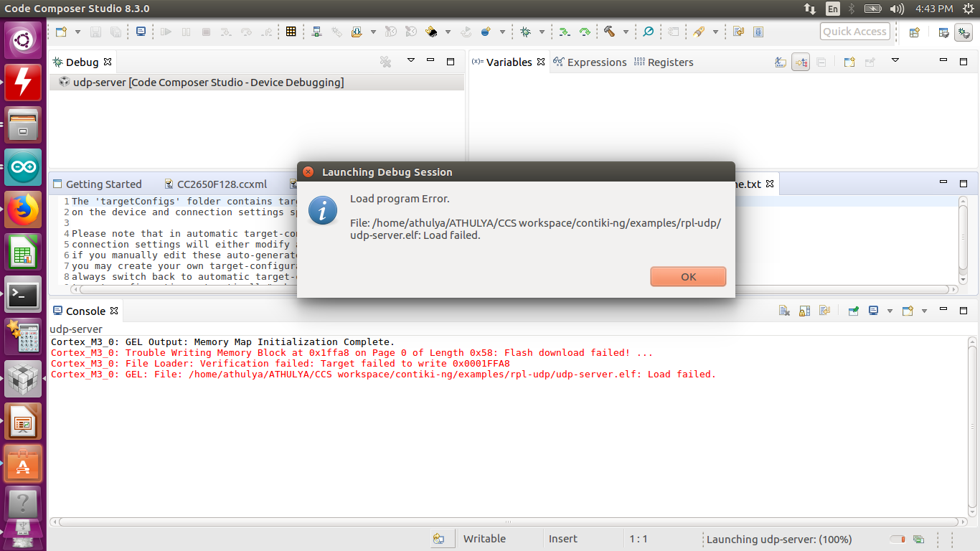Click the Open Console icon
Screen dimensions: 980x551
click(x=908, y=311)
